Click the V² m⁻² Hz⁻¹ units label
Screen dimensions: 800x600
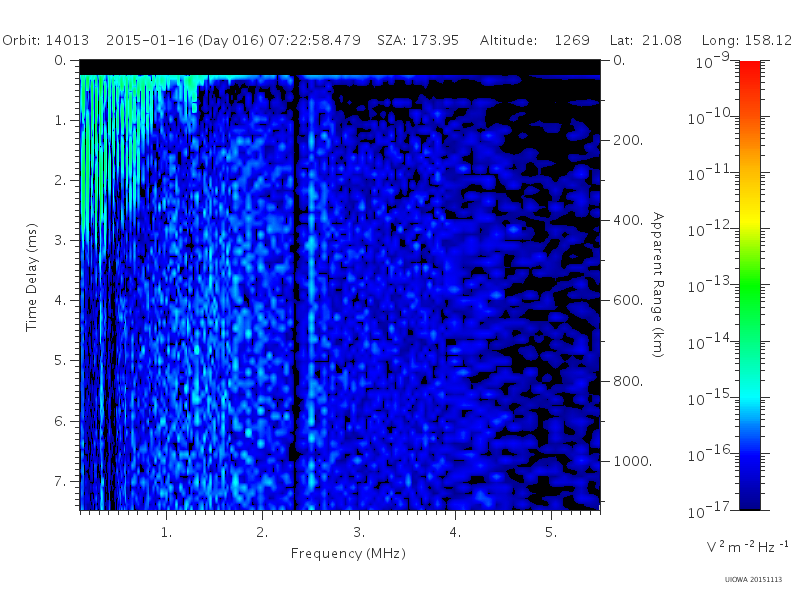coord(747,546)
